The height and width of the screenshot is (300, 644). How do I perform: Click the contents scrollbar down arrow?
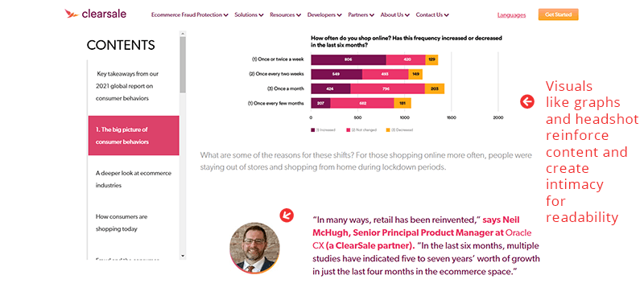[183, 256]
